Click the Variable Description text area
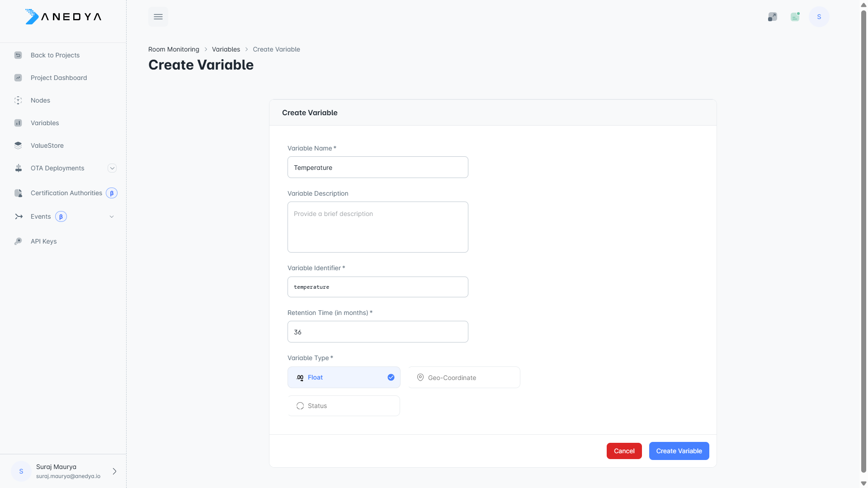The image size is (868, 488). (x=377, y=227)
